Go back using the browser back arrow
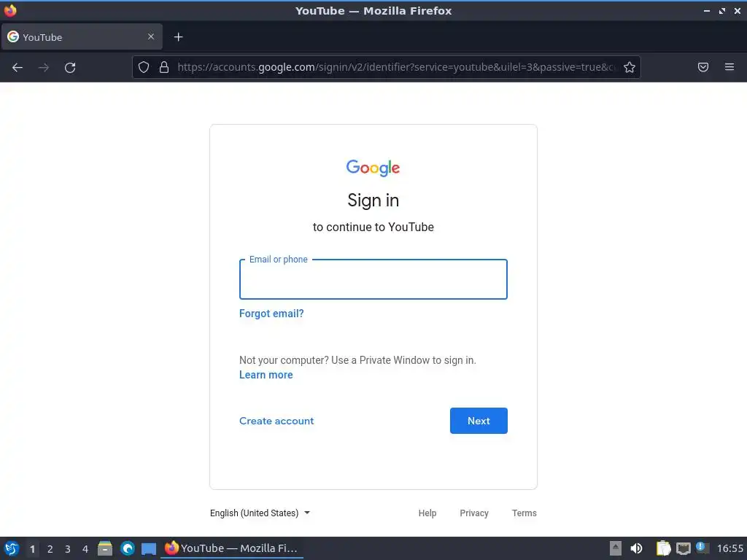747x560 pixels. tap(18, 68)
